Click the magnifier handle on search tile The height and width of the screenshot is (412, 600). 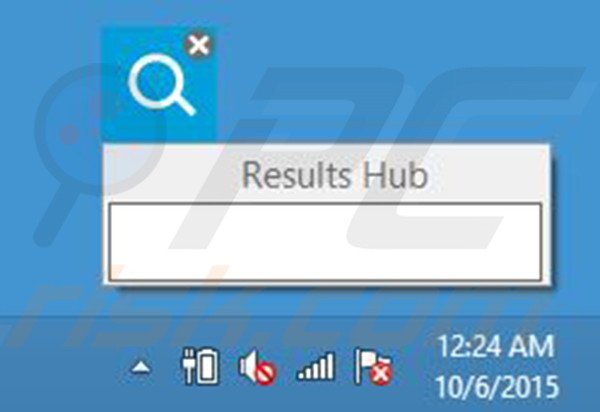(183, 103)
